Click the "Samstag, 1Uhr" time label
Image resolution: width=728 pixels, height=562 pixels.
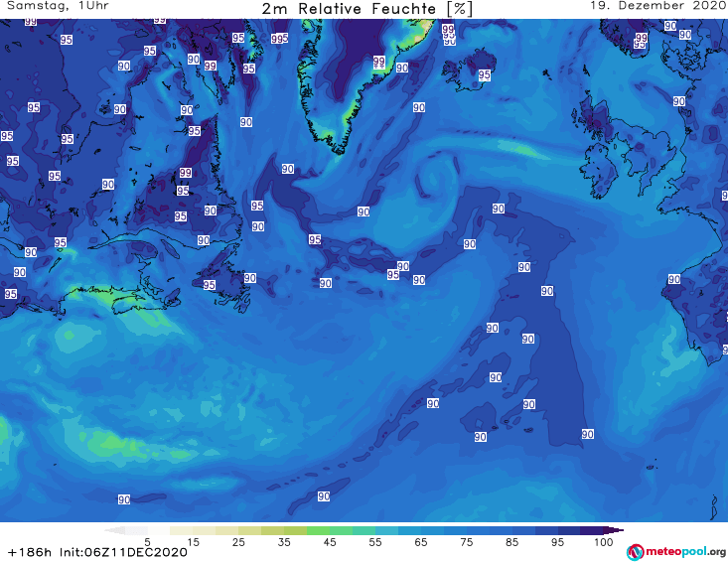pyautogui.click(x=58, y=6)
